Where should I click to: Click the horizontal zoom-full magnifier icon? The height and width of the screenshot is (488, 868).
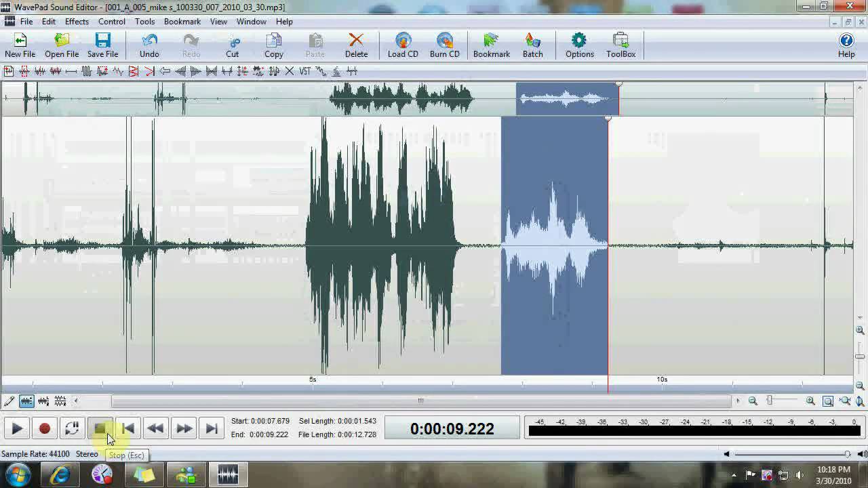click(x=845, y=401)
